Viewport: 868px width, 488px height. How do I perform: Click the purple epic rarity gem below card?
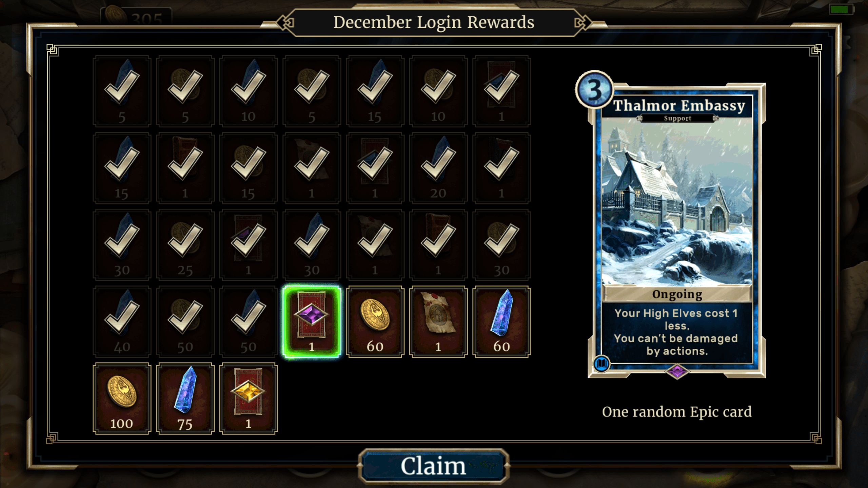pos(677,372)
